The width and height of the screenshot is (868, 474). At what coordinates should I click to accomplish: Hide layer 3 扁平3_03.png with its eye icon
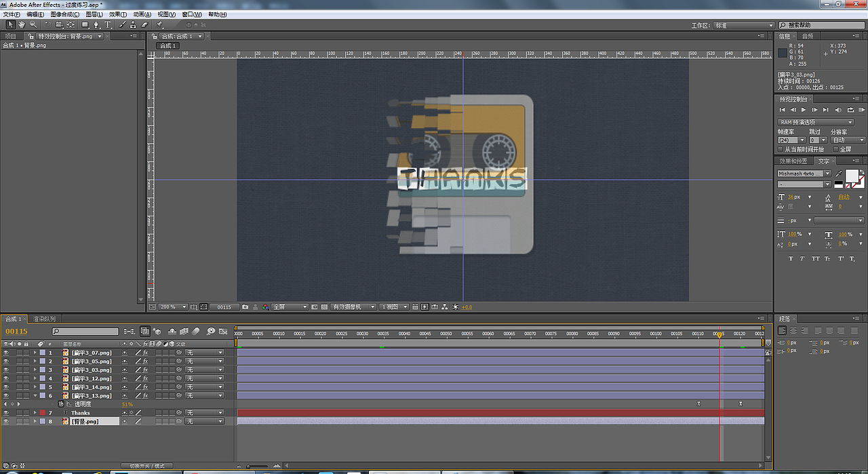click(x=6, y=370)
